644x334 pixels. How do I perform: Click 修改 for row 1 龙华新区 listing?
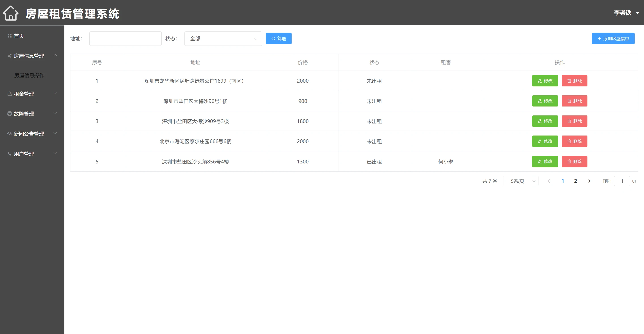pos(545,81)
